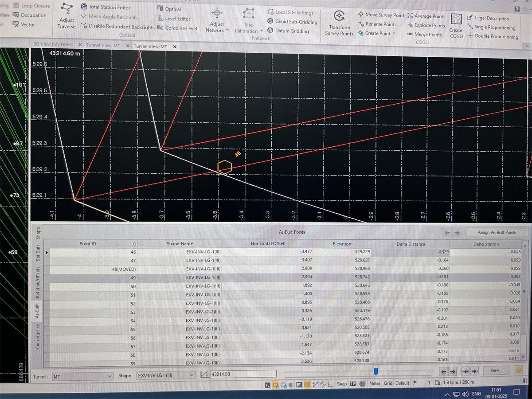Viewport: 532px width, 399px height.
Task: Open the As-Built side tab
Action: pos(38,310)
